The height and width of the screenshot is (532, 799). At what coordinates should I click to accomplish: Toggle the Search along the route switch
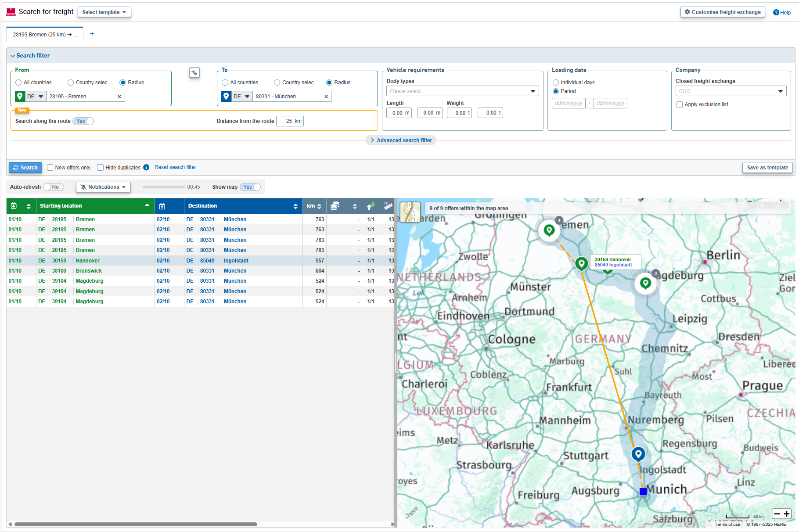(x=83, y=121)
